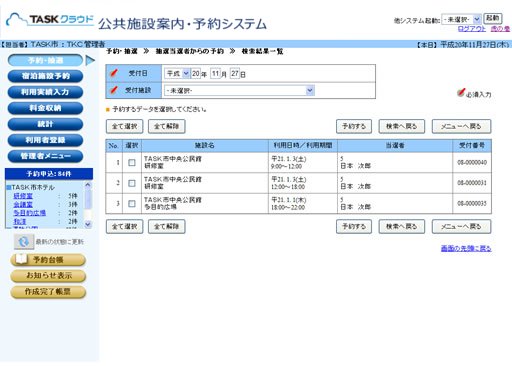The height and width of the screenshot is (366, 512).
Task: Click the 最新の状態に更新 label
Action: [60, 242]
